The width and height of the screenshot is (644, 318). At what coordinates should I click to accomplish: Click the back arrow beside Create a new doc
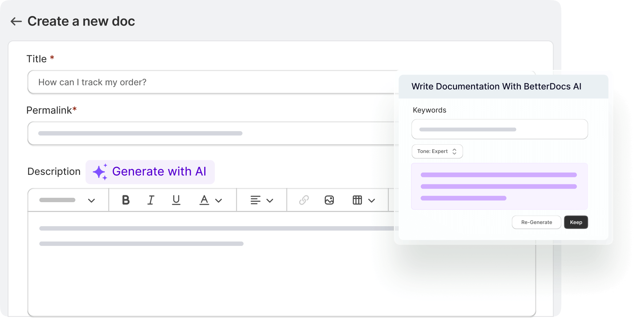[16, 21]
